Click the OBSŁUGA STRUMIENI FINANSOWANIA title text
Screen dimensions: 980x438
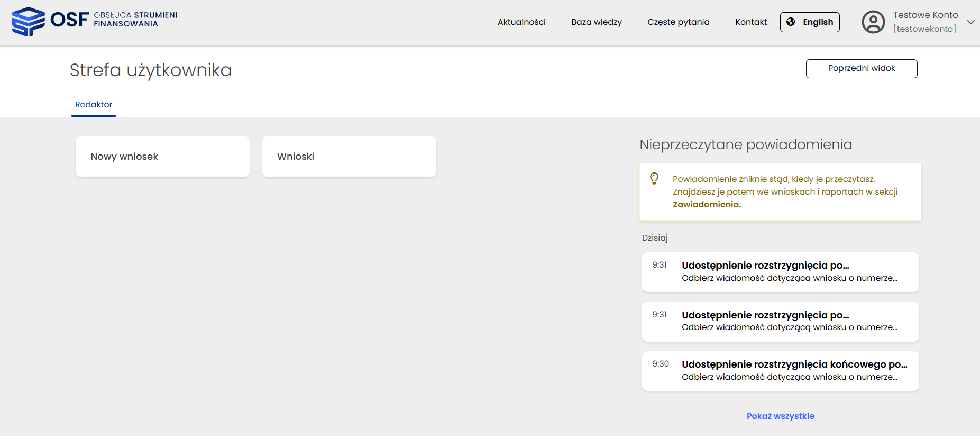pos(135,20)
